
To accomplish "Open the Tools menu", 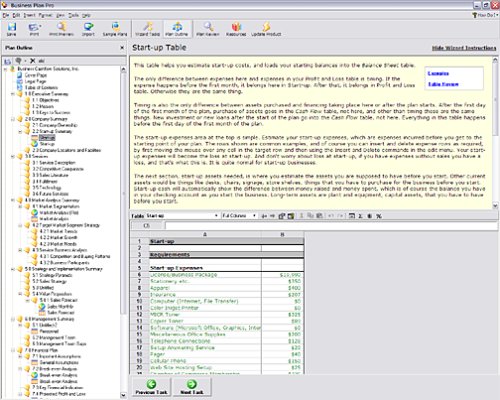I will pos(73,15).
